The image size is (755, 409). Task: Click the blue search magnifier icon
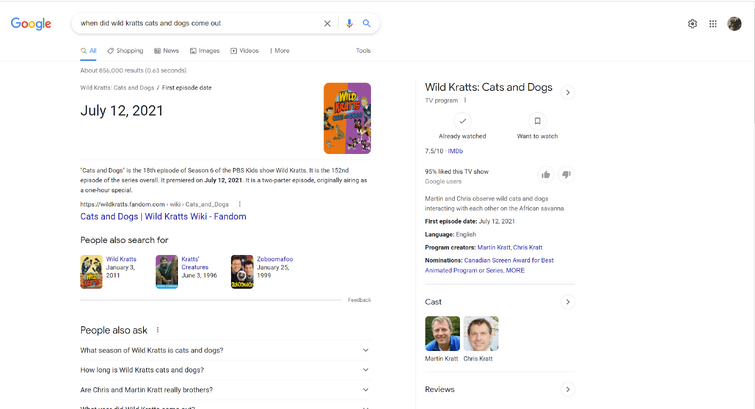pos(367,23)
